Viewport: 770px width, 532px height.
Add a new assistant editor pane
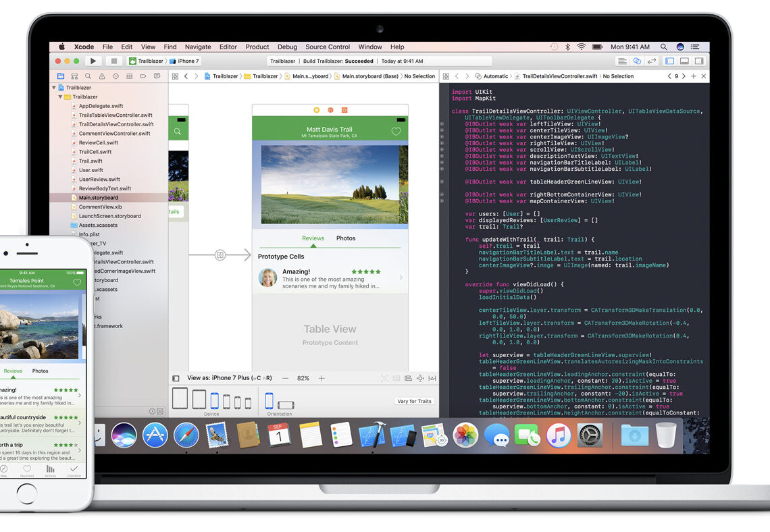coord(693,76)
